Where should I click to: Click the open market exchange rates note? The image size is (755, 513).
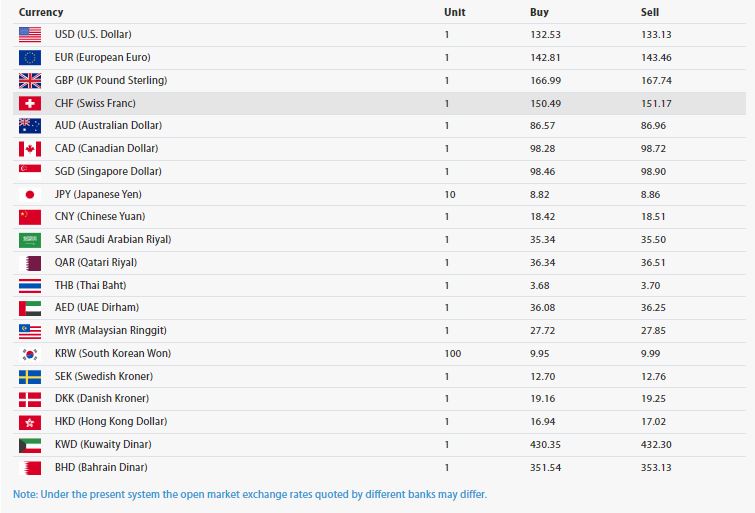click(x=250, y=494)
